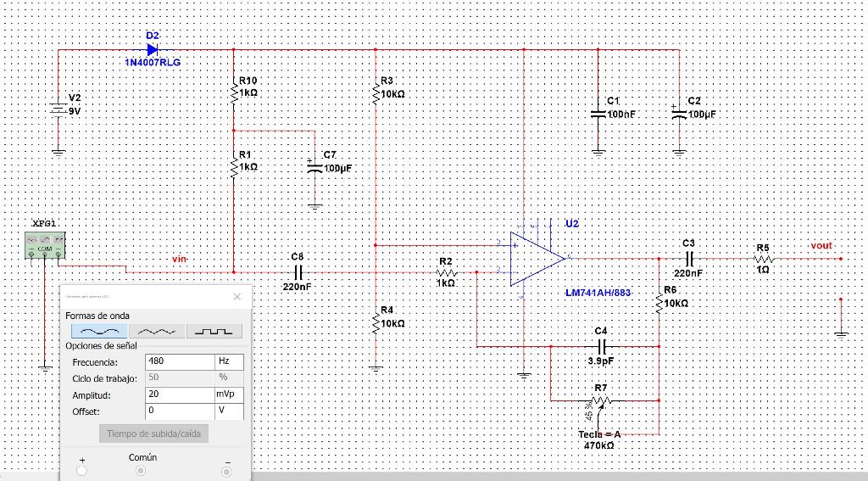Select the D2 1N4007RLG diode symbol
868x481 pixels.
(x=153, y=50)
